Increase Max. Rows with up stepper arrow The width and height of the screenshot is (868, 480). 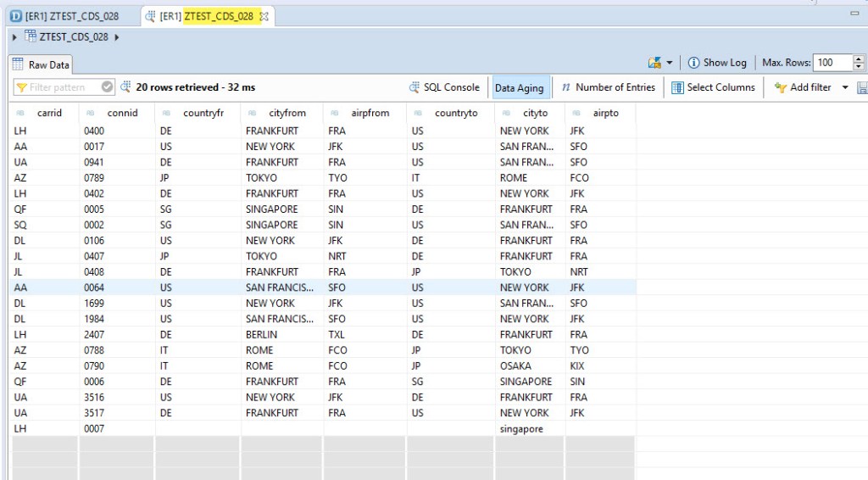(858, 59)
